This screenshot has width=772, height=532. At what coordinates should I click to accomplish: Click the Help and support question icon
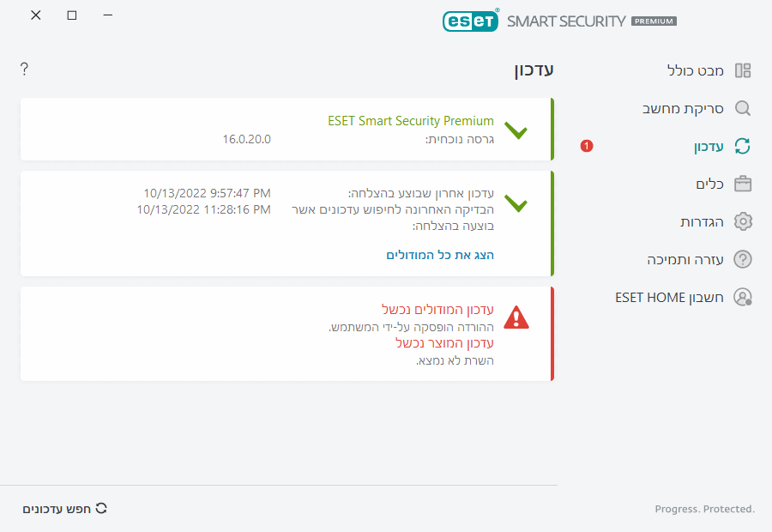(x=743, y=259)
